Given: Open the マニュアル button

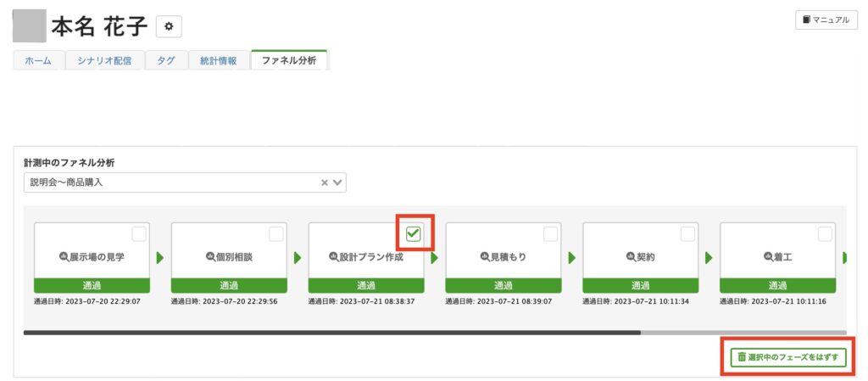Looking at the screenshot, I should (821, 20).
